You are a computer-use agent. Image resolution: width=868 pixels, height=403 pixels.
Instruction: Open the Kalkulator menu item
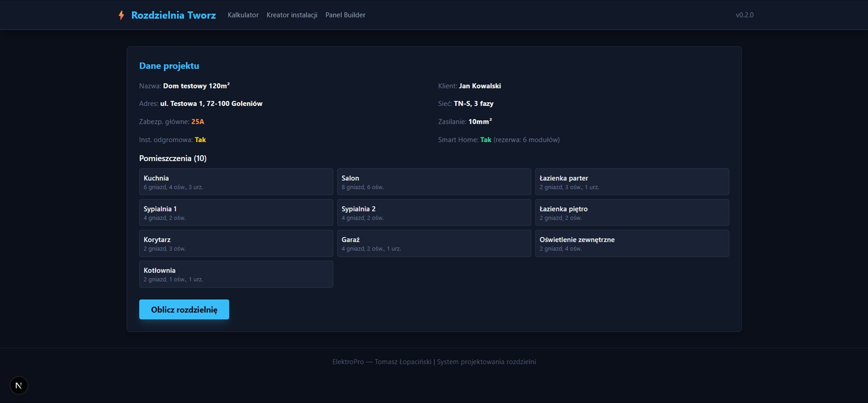click(x=243, y=15)
